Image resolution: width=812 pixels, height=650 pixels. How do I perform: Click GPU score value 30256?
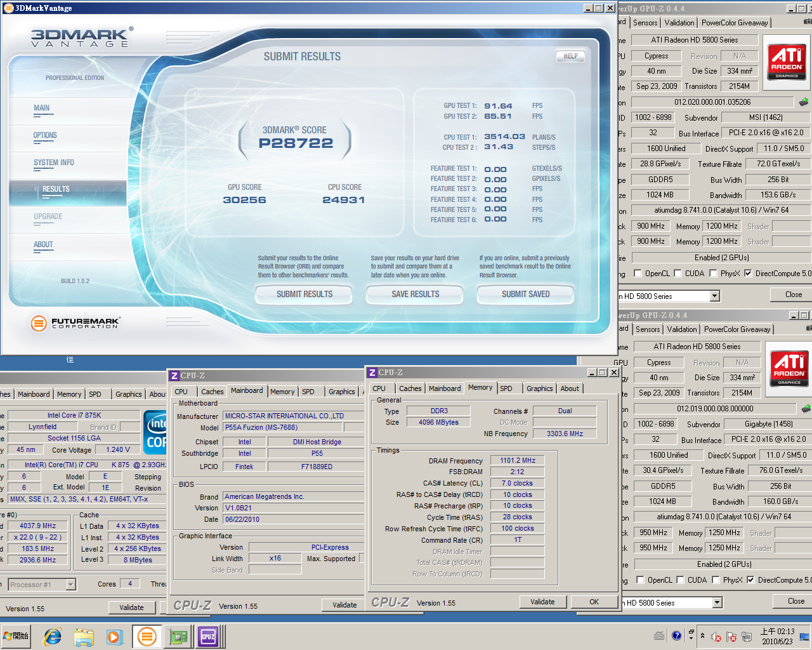[x=245, y=200]
